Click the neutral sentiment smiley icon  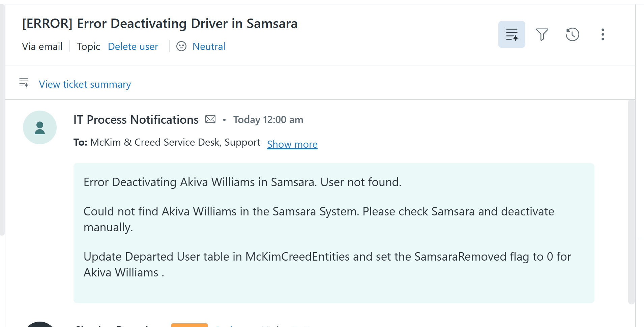pos(181,46)
